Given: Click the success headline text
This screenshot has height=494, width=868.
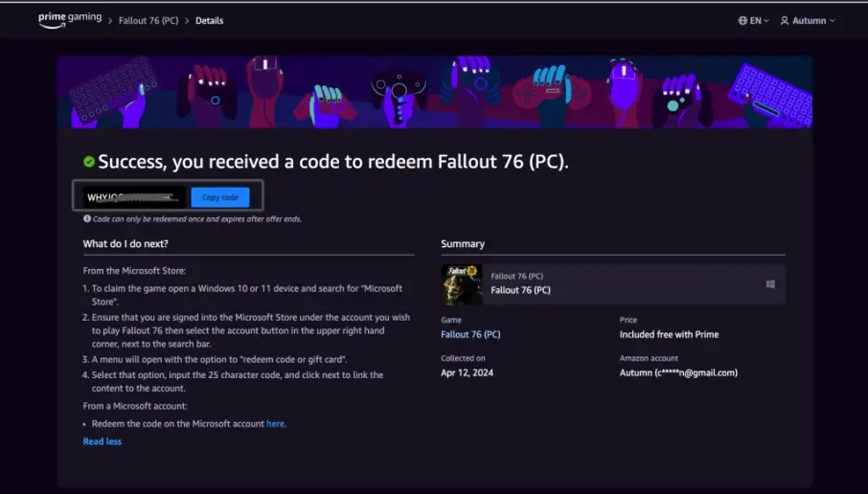Looking at the screenshot, I should click(333, 162).
